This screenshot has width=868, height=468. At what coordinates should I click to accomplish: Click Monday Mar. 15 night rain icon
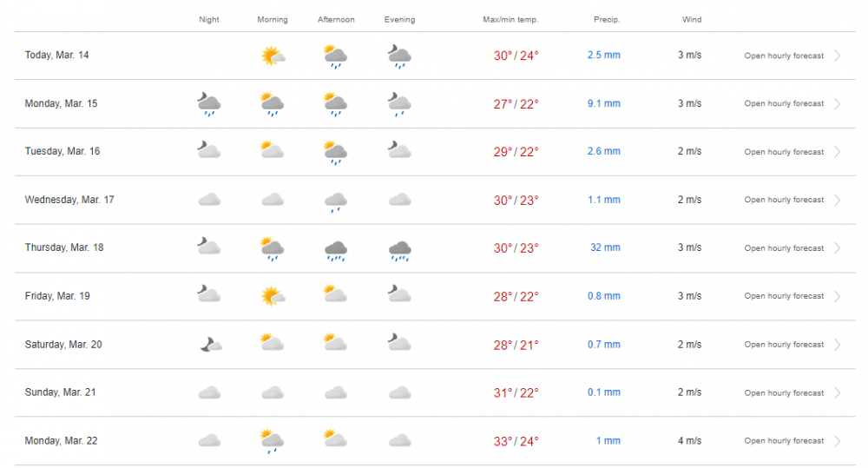tap(208, 104)
